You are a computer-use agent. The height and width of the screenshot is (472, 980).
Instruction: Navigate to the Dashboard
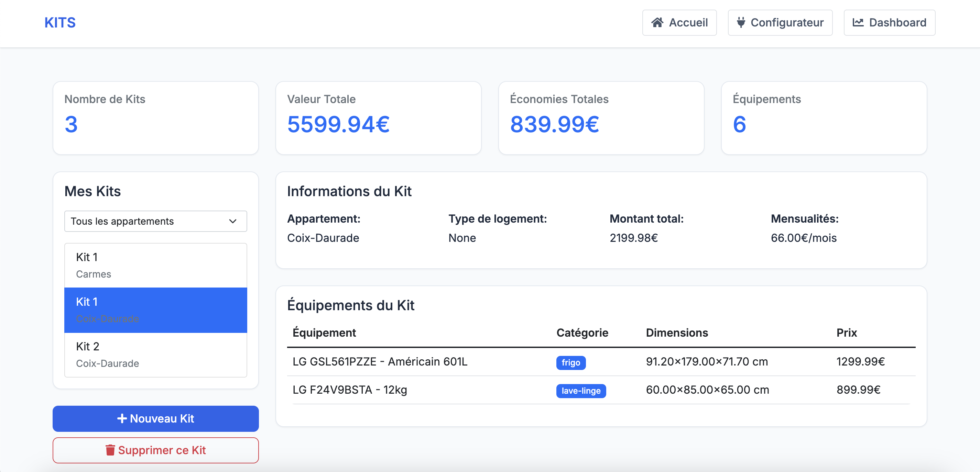click(889, 23)
